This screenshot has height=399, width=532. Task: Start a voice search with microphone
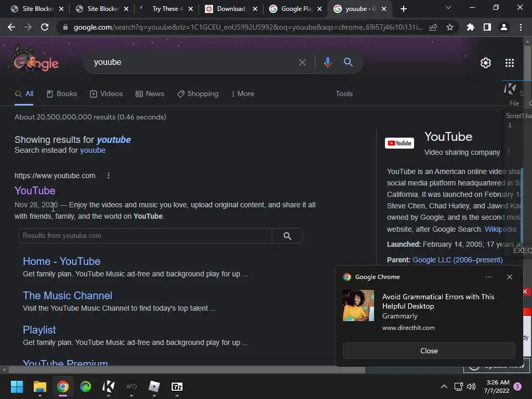(328, 62)
